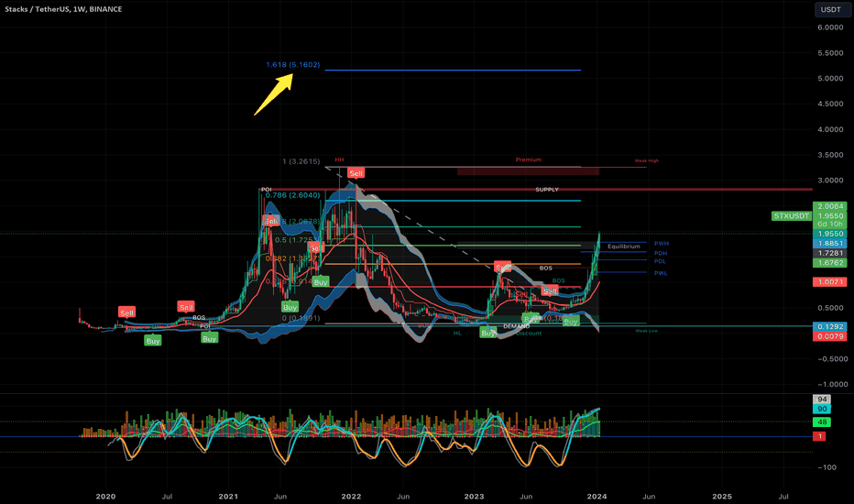Select the STXUSDT symbol label

point(792,216)
